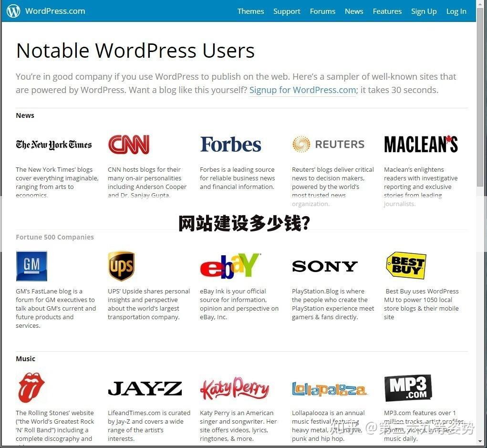
Task: Click the Music section heading
Action: tap(25, 359)
